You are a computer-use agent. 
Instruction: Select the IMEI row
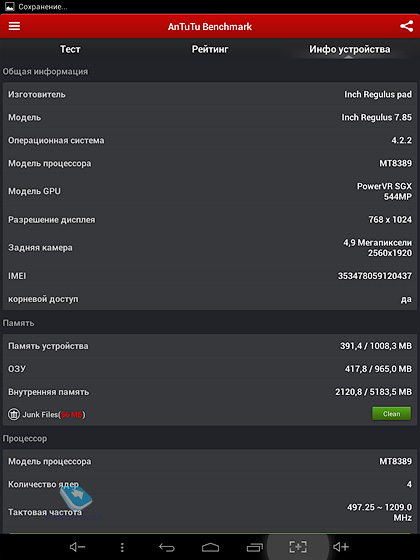point(210,276)
